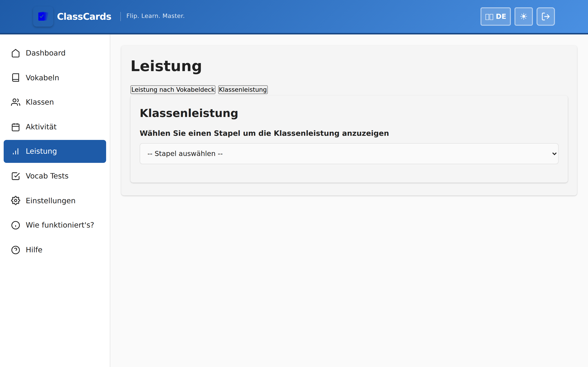The width and height of the screenshot is (588, 367).
Task: Click the dropdown chevron arrow
Action: [554, 154]
